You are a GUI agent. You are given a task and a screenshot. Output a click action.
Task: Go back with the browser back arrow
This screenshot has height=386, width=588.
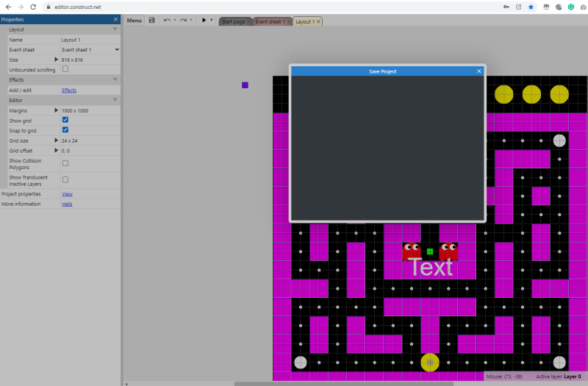(8, 7)
